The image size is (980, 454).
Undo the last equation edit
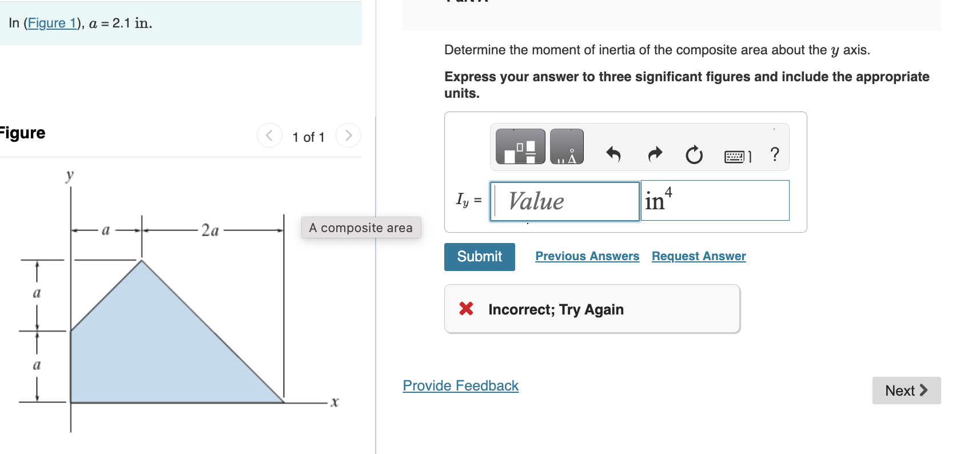(x=614, y=154)
